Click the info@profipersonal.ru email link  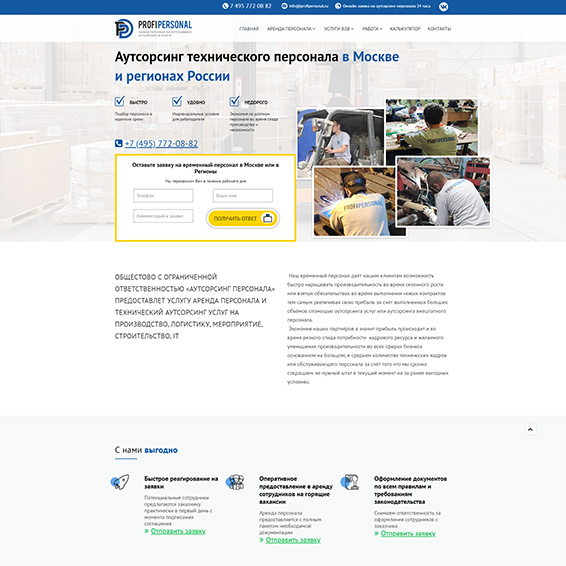coord(309,6)
